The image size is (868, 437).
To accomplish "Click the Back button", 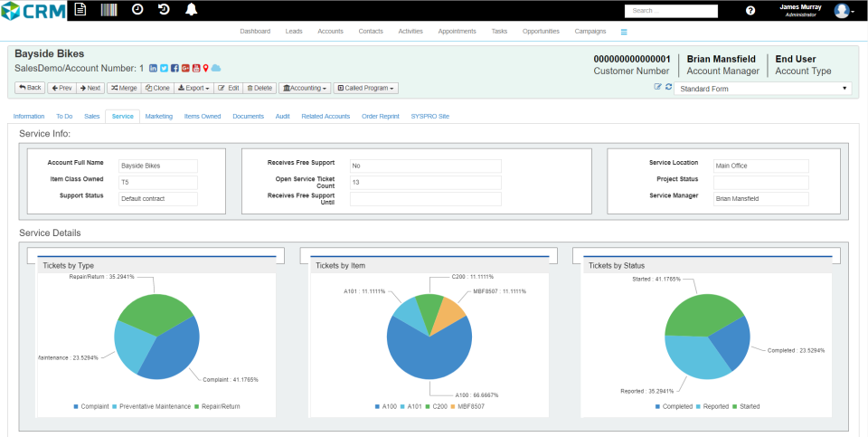I will pos(30,88).
